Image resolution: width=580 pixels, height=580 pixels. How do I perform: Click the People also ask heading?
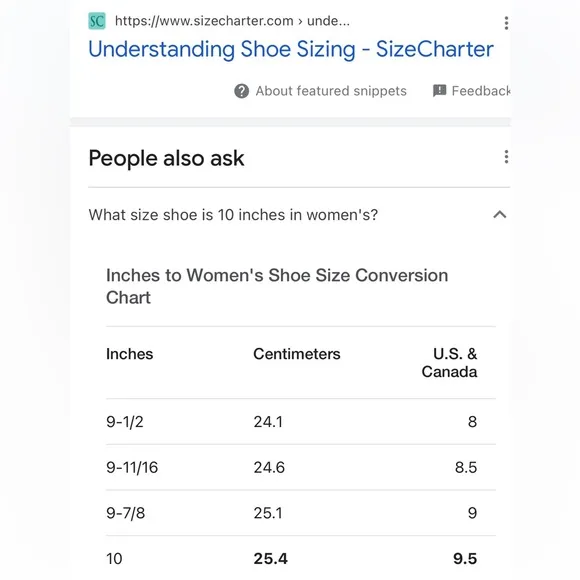(166, 158)
